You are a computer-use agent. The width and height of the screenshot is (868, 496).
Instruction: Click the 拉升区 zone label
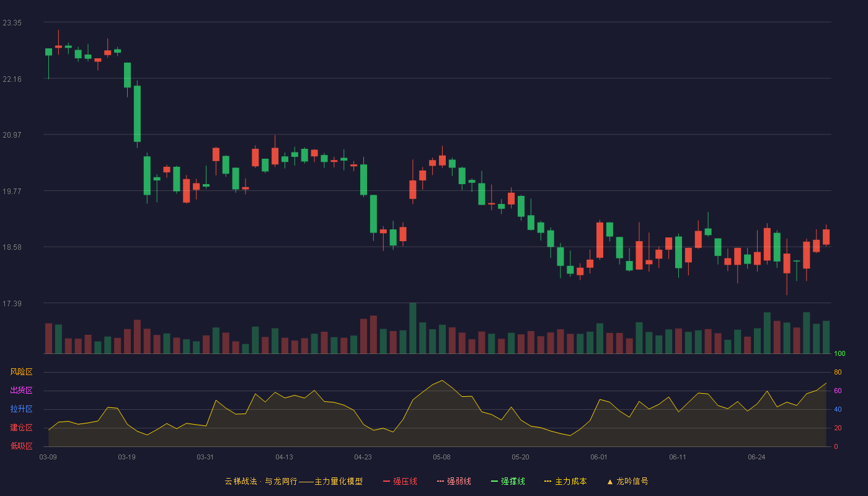coord(22,409)
